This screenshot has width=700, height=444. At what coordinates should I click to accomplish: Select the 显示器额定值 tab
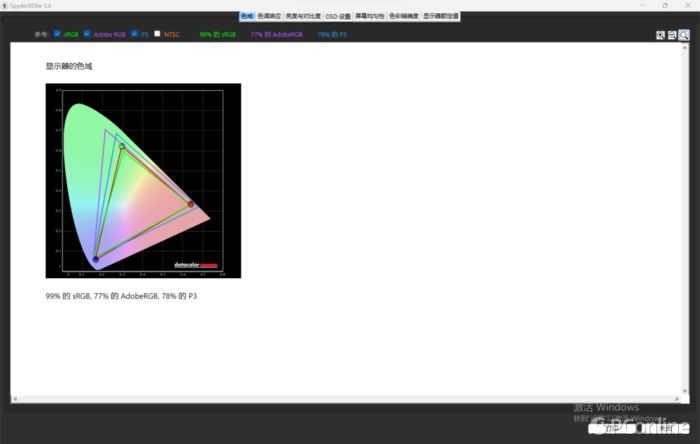click(x=441, y=17)
